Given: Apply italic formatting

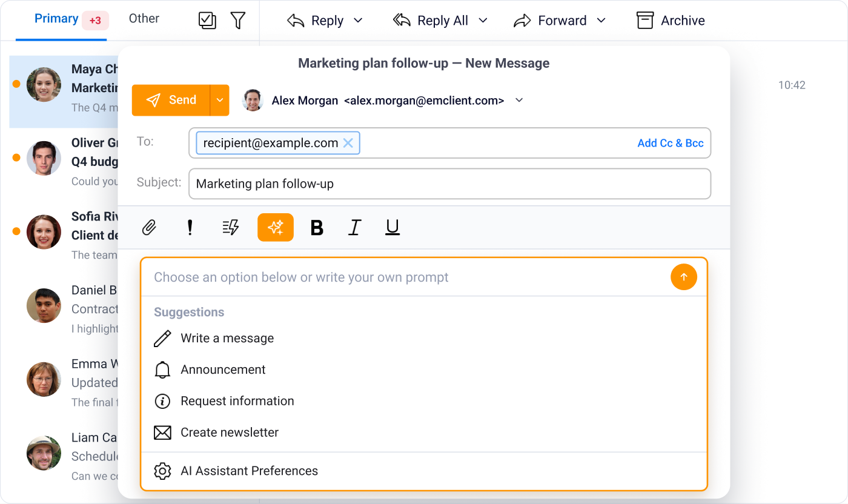Looking at the screenshot, I should coord(354,228).
